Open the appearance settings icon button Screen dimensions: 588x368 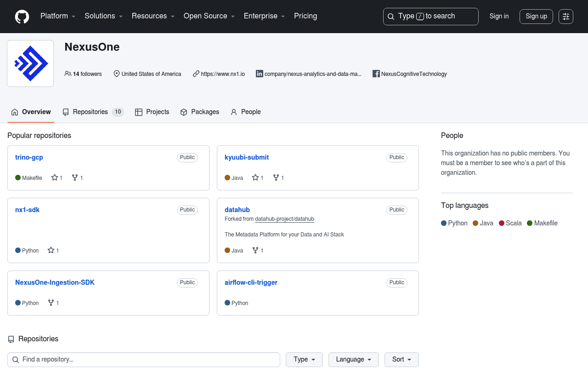[566, 17]
